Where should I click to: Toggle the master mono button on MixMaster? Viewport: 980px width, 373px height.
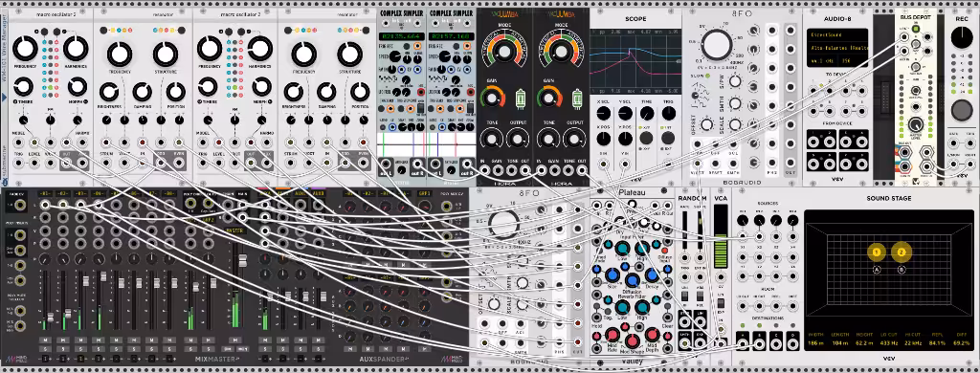[243, 349]
